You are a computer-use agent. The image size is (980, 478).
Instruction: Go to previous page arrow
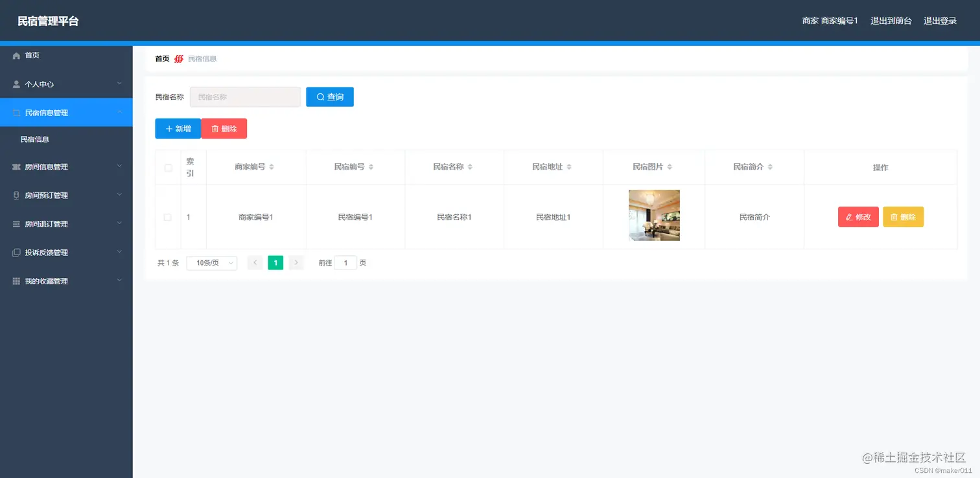255,263
